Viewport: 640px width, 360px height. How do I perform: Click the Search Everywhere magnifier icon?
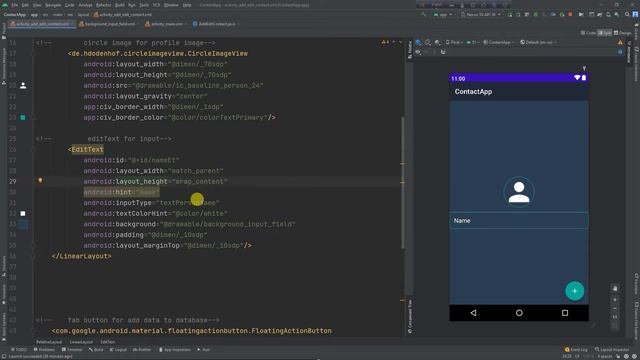[627, 14]
